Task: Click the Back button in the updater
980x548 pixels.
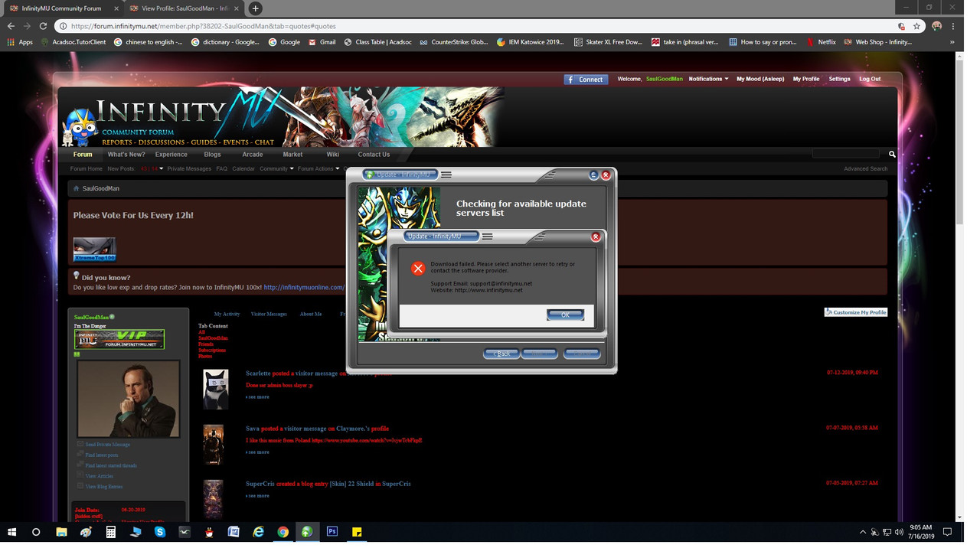Action: tap(501, 354)
